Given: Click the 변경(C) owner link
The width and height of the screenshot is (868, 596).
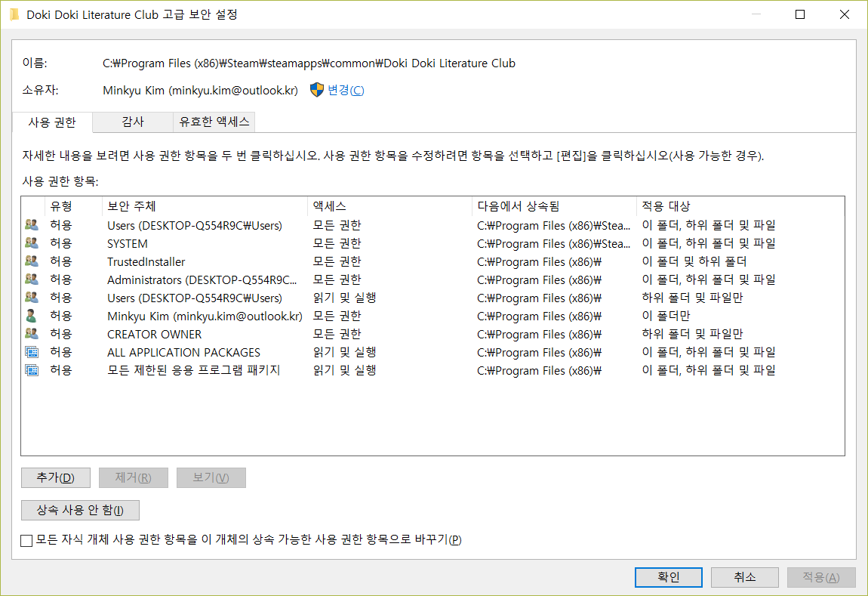Looking at the screenshot, I should [x=346, y=90].
